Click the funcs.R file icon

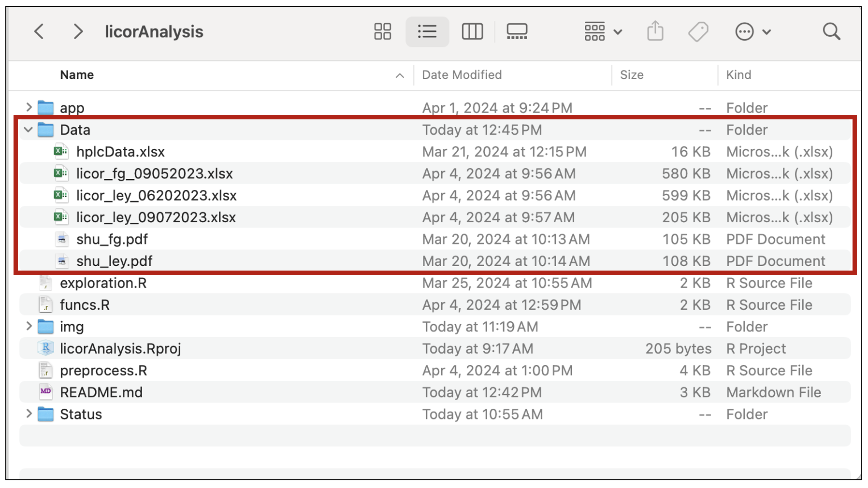(45, 305)
